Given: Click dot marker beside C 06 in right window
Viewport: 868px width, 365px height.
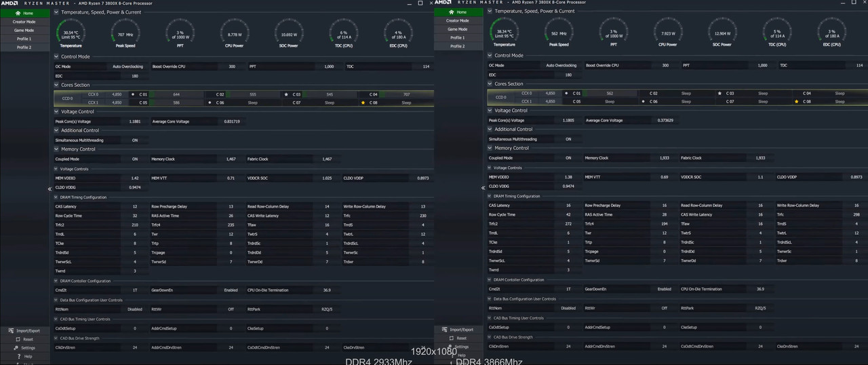Looking at the screenshot, I should pos(644,101).
